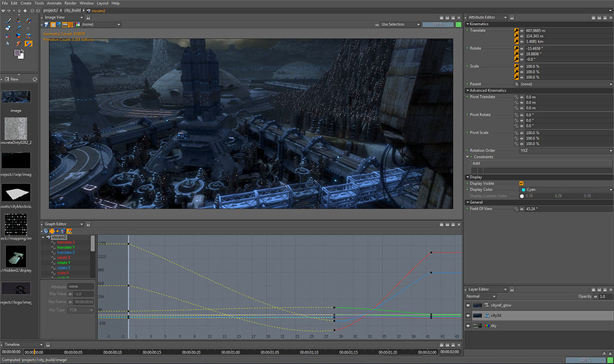Toggle the Display Visible checkbox
This screenshot has width=614, height=364.
tap(521, 183)
